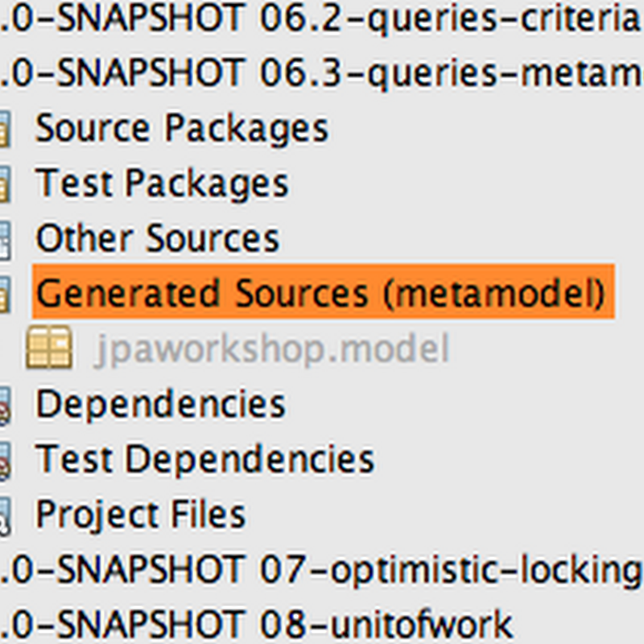The width and height of the screenshot is (644, 644).
Task: Click the Generated Sources folder icon
Action: [x=5, y=294]
